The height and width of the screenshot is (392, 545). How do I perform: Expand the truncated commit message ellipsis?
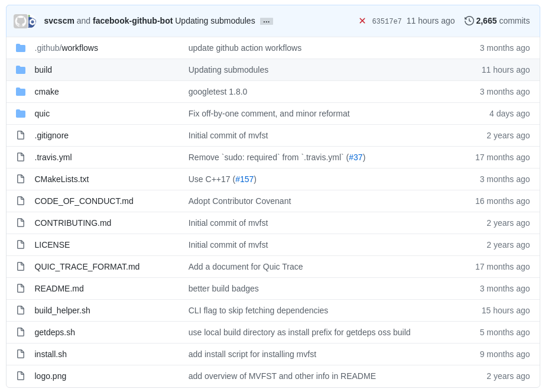tap(266, 21)
